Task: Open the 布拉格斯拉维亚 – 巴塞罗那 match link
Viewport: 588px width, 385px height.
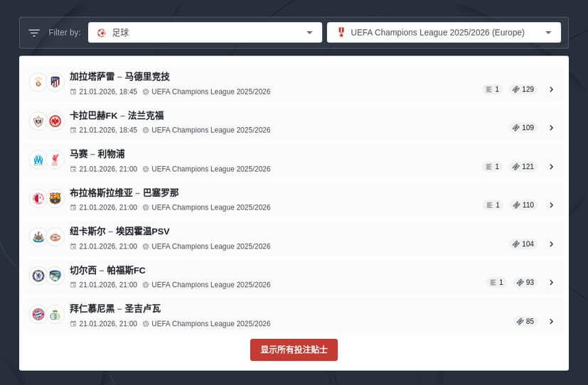Action: pos(124,192)
